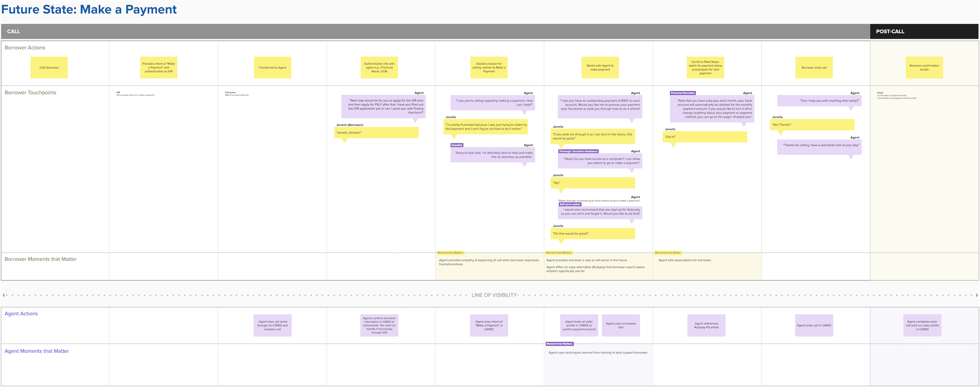Select the "Can I help you with anything else today?" bubble
The height and width of the screenshot is (387, 980).
(820, 101)
